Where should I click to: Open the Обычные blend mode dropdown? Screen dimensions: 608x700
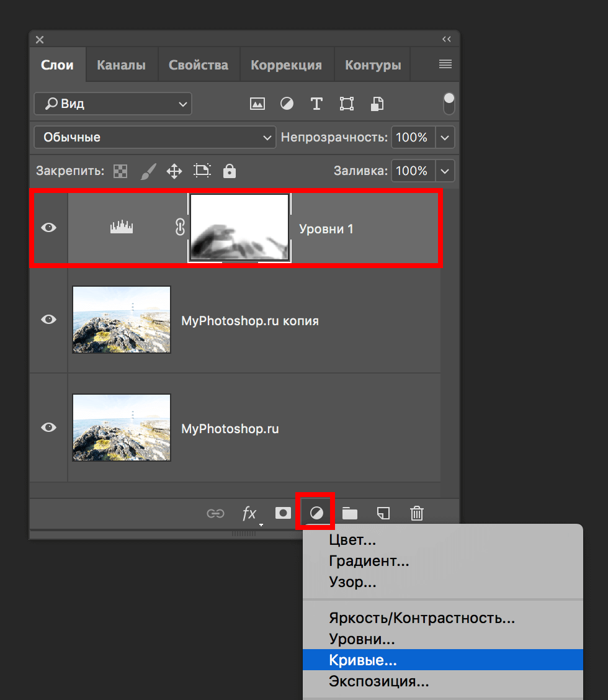coord(155,137)
